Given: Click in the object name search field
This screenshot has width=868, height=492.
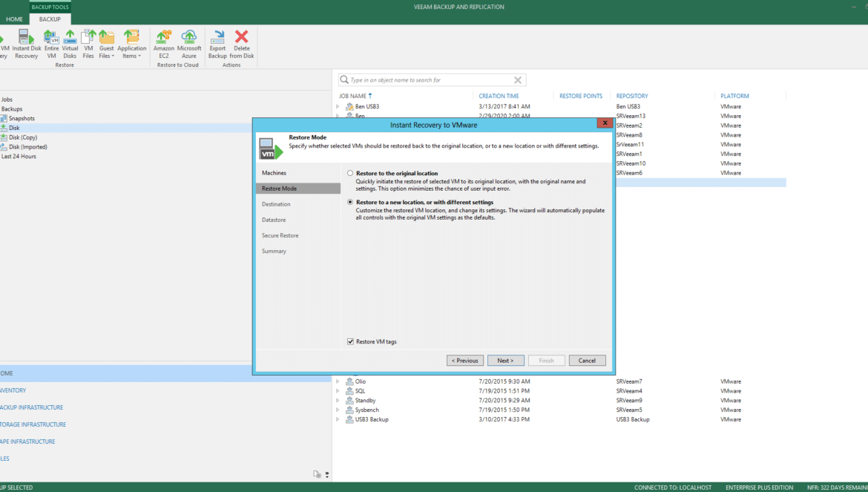Looking at the screenshot, I should [x=431, y=80].
